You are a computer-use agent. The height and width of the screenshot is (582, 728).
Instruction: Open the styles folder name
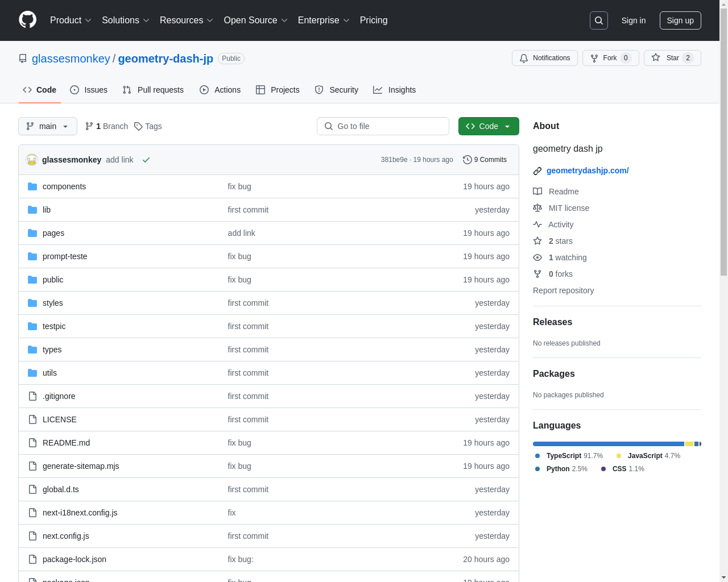(x=53, y=303)
